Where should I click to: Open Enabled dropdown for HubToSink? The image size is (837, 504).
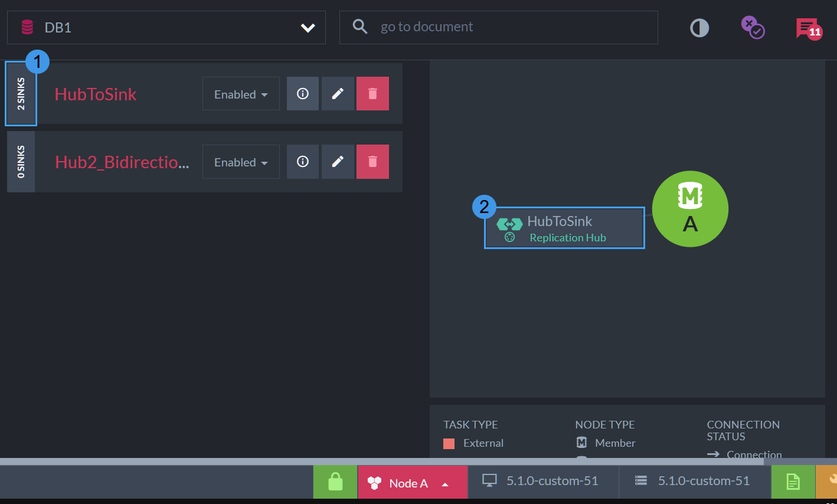tap(241, 94)
